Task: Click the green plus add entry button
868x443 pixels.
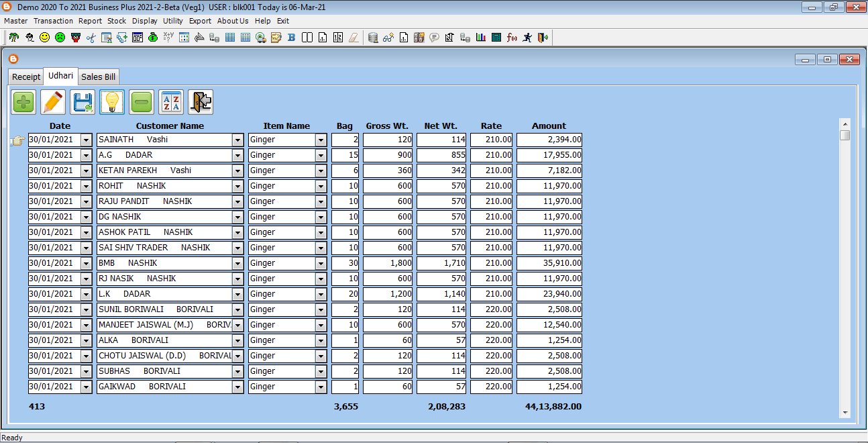Action: 23,103
